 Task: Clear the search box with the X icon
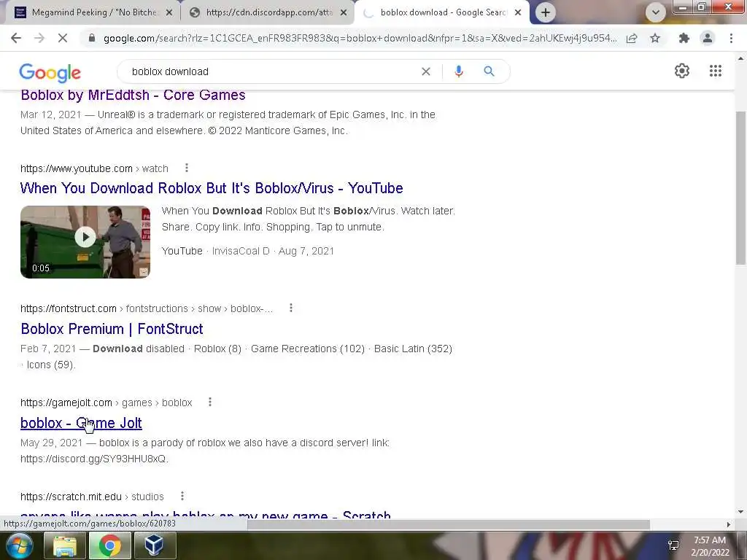(x=426, y=71)
